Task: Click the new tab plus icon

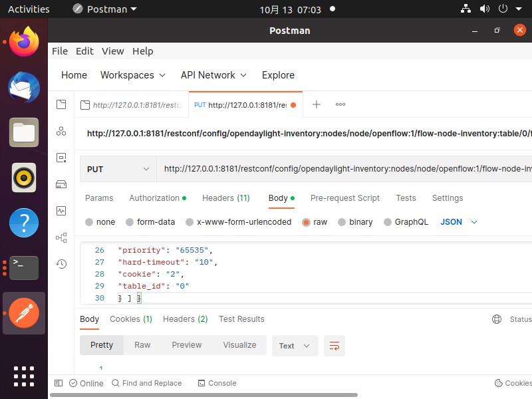Action: click(x=317, y=104)
